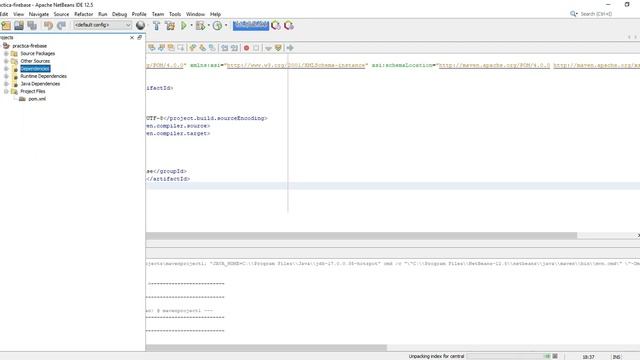
Task: Open the Navigate menu
Action: tap(39, 14)
